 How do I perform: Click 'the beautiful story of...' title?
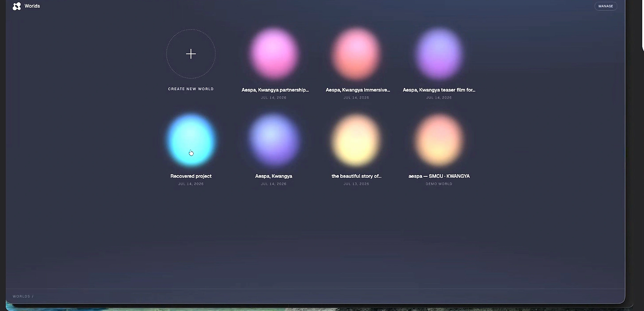(356, 176)
